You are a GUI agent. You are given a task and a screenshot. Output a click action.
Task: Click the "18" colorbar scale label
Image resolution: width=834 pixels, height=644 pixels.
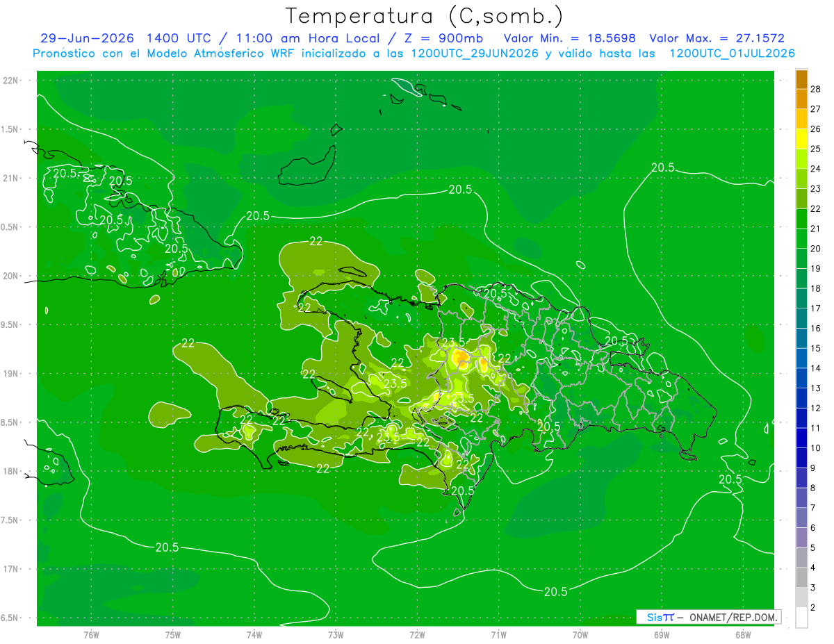click(x=816, y=288)
